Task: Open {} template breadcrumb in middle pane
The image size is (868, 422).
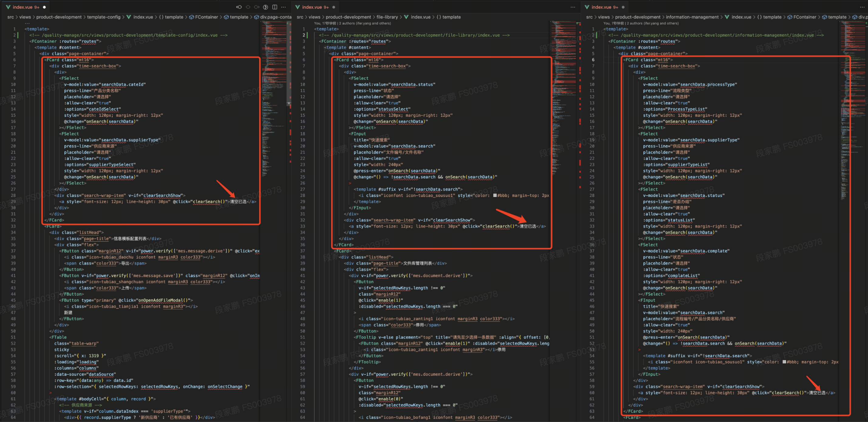Action: click(x=449, y=17)
